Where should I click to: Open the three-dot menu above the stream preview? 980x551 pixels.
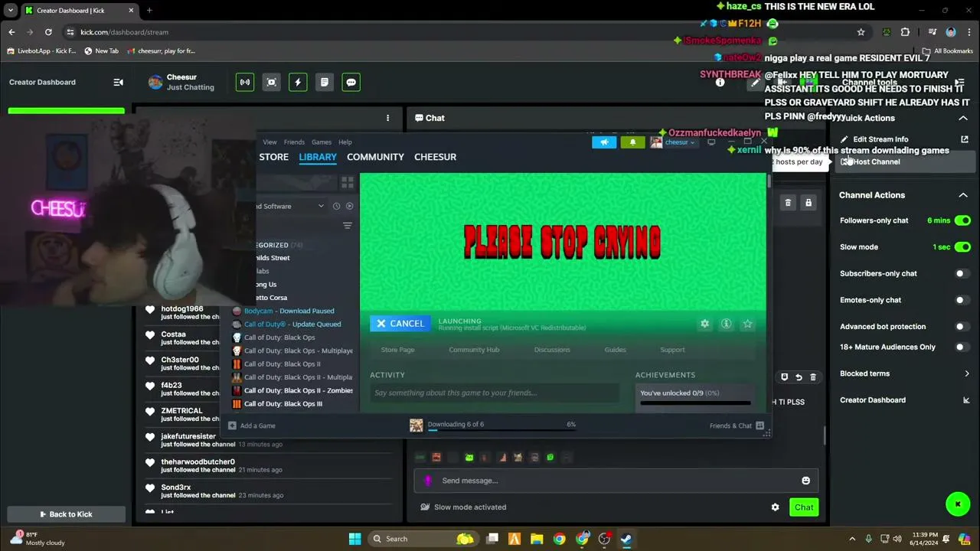tap(387, 118)
